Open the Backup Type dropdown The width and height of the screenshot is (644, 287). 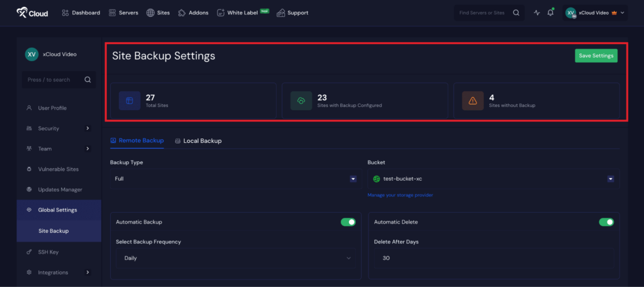click(233, 179)
